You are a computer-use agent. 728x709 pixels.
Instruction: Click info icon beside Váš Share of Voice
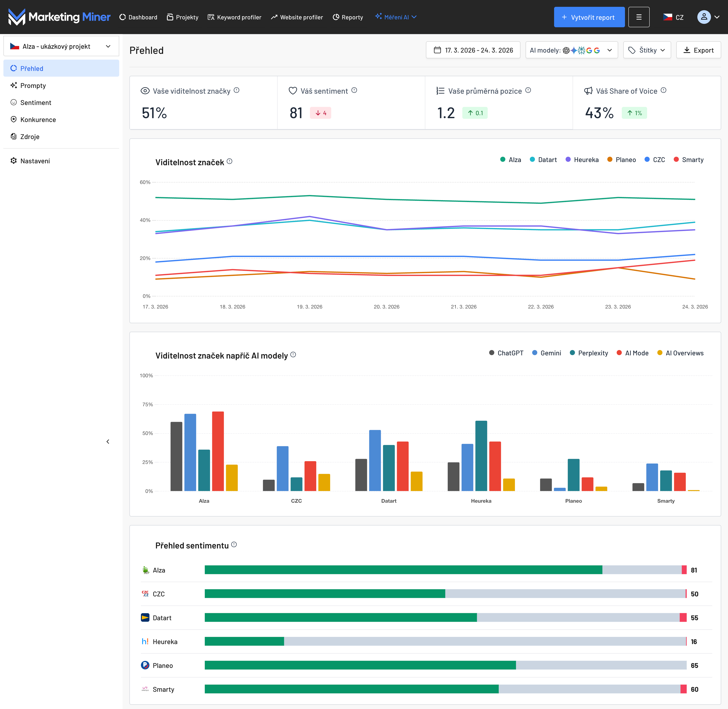point(663,90)
